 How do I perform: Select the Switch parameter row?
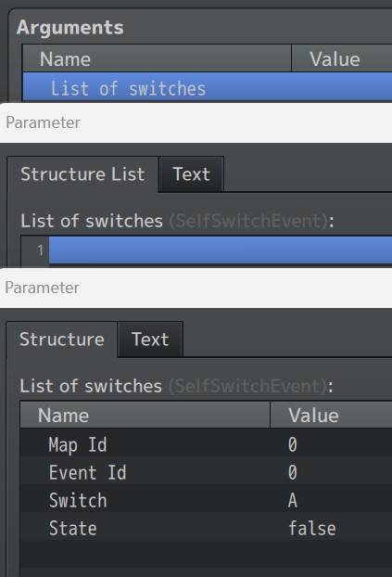click(x=206, y=500)
